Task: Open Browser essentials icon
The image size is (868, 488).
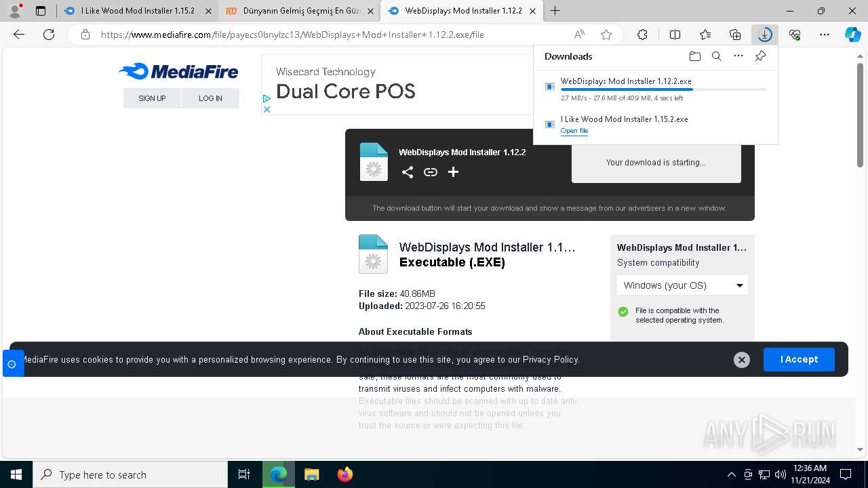Action: (x=795, y=35)
